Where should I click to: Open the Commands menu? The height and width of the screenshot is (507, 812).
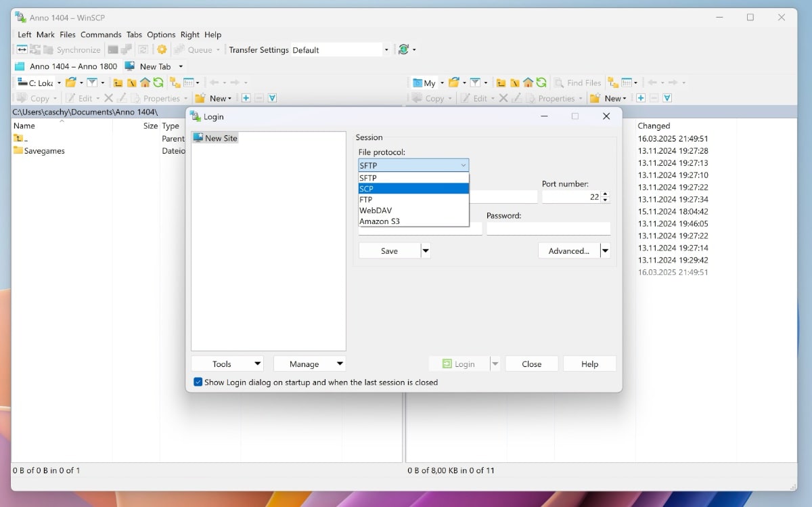pos(101,35)
